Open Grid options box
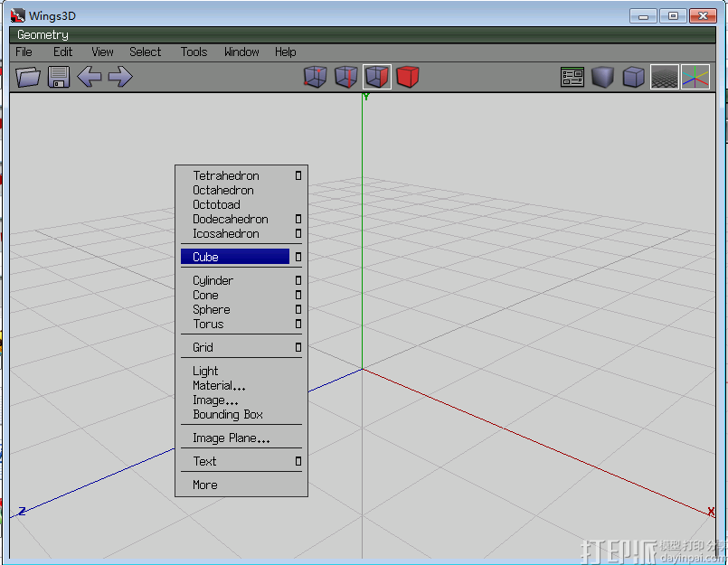 [x=298, y=347]
